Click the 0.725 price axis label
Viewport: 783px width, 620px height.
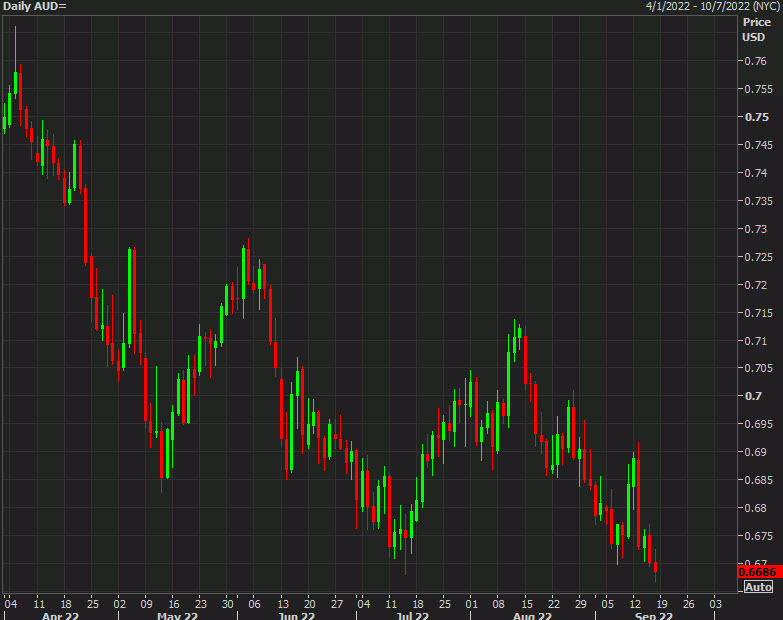[759, 257]
